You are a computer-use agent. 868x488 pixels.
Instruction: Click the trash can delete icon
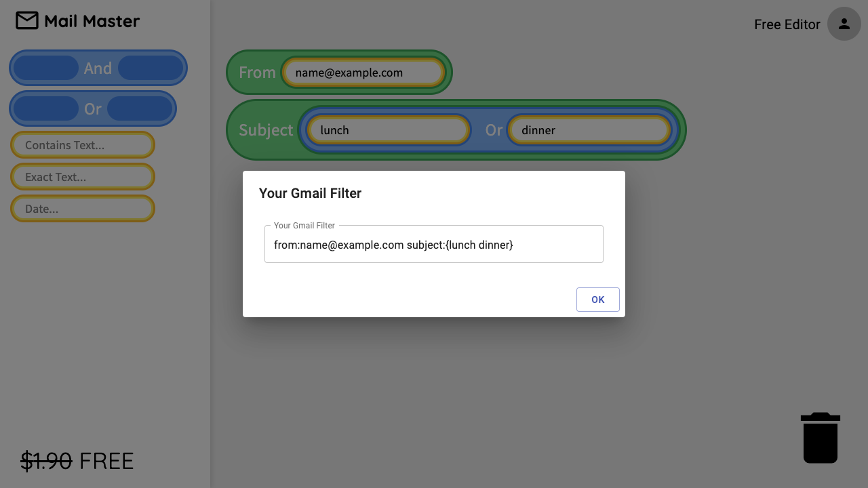coord(821,438)
